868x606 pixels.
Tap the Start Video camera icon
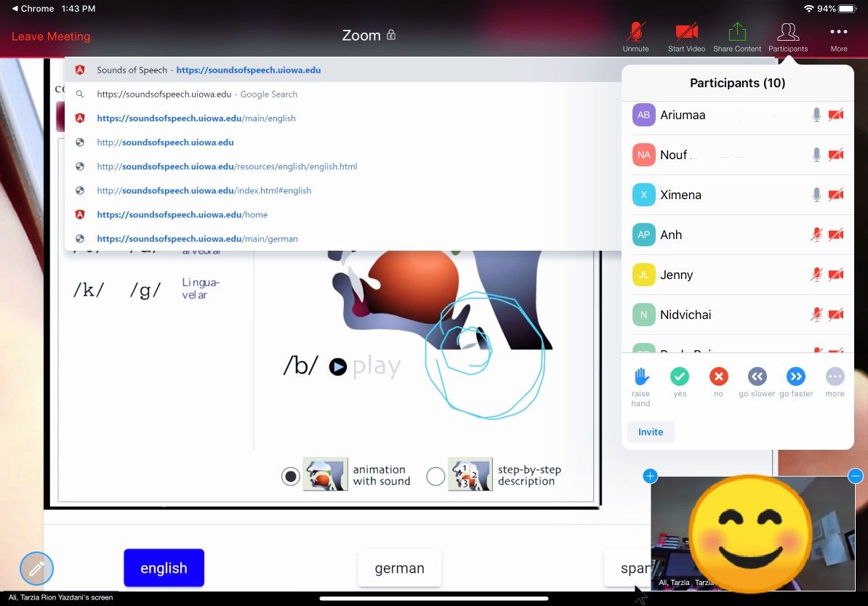[686, 32]
